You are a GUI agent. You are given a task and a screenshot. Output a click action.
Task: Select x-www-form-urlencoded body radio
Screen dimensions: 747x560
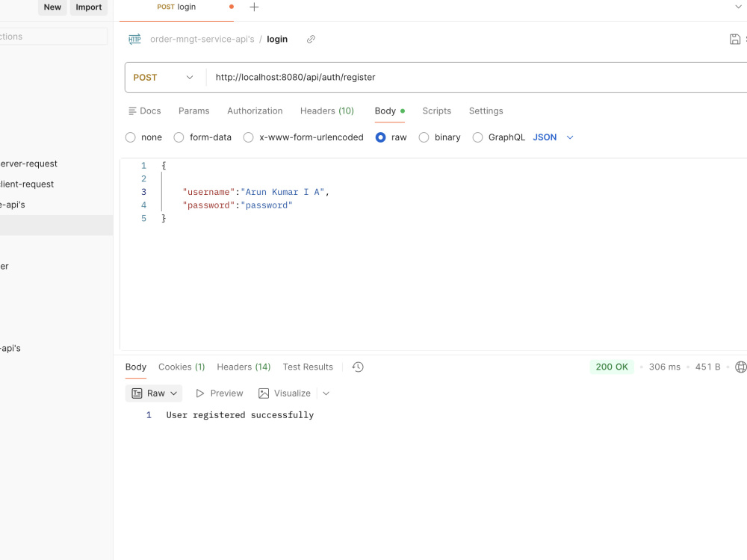click(x=248, y=137)
